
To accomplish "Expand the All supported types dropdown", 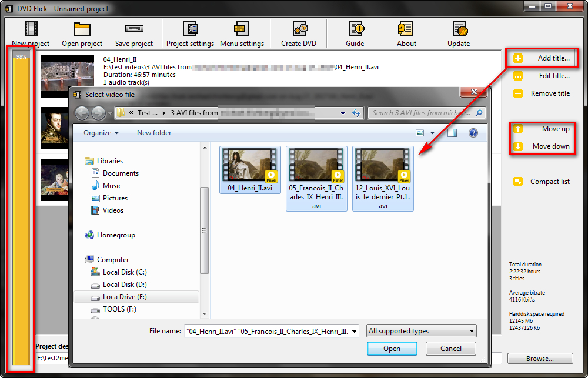I will (x=421, y=331).
